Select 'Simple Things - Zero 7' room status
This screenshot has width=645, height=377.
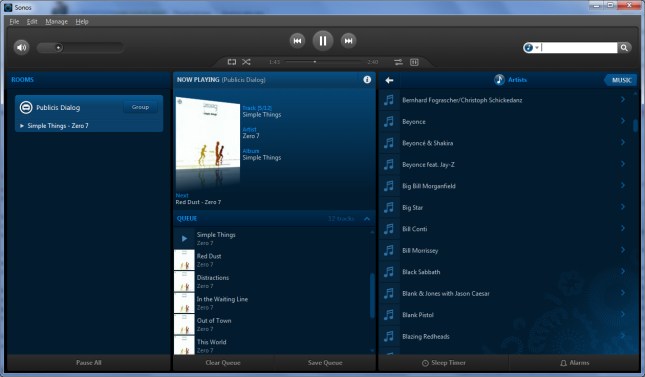tap(58, 126)
